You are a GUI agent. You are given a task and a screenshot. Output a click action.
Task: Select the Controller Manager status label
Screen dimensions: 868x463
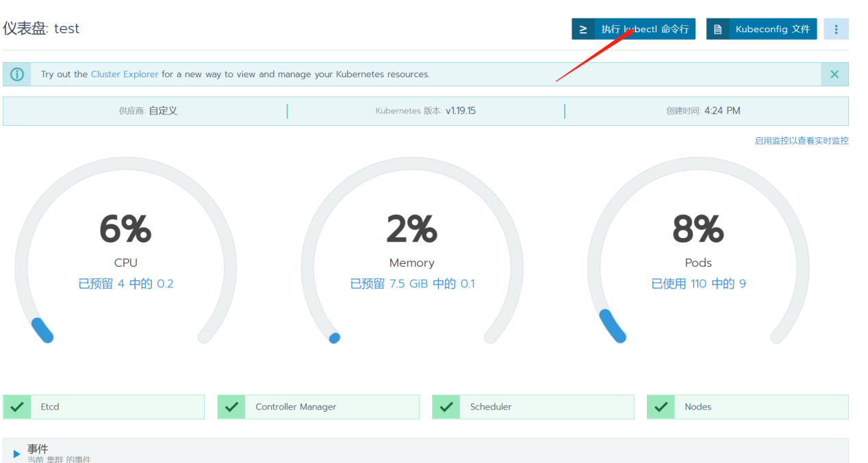point(296,407)
